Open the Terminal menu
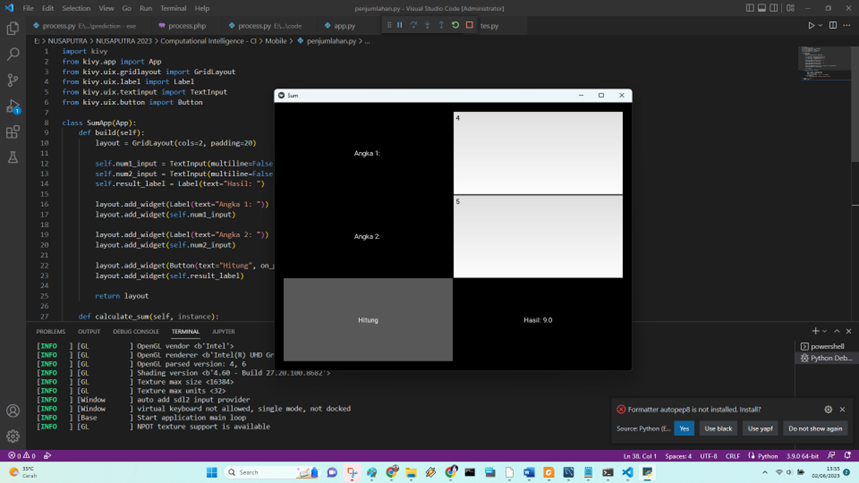 pos(173,8)
